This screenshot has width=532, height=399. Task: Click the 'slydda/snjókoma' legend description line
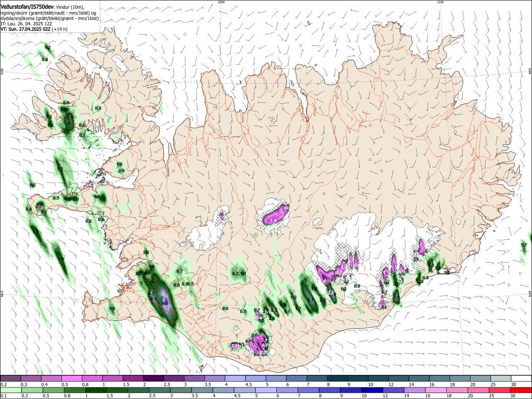tap(49, 18)
